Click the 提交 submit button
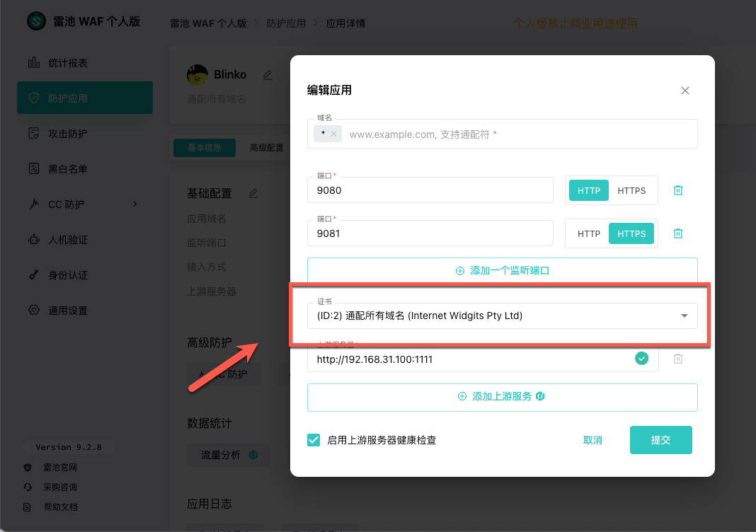This screenshot has height=532, width=756. pos(660,440)
